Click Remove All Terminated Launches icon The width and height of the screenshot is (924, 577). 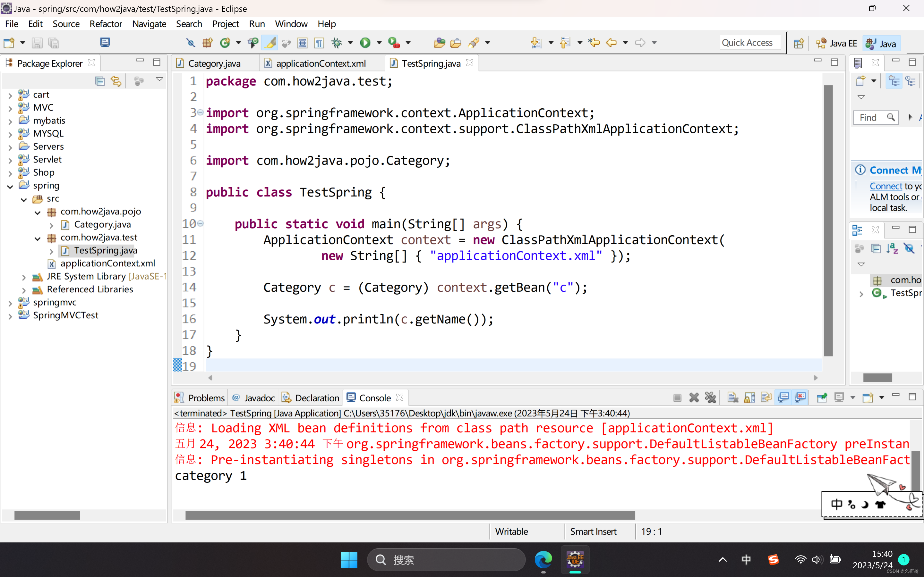[x=710, y=397]
